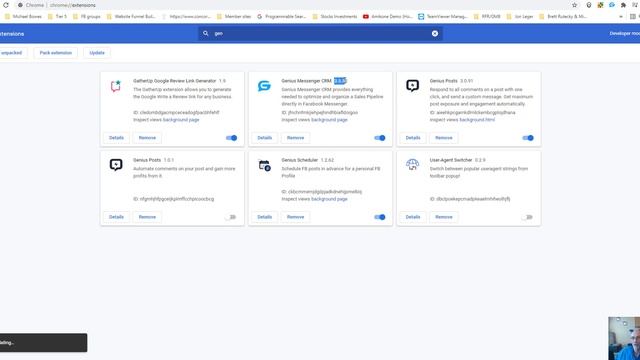Disable the GatherUp Google Review Link Generator extension
Viewport: 640px width, 360px height.
pos(231,138)
